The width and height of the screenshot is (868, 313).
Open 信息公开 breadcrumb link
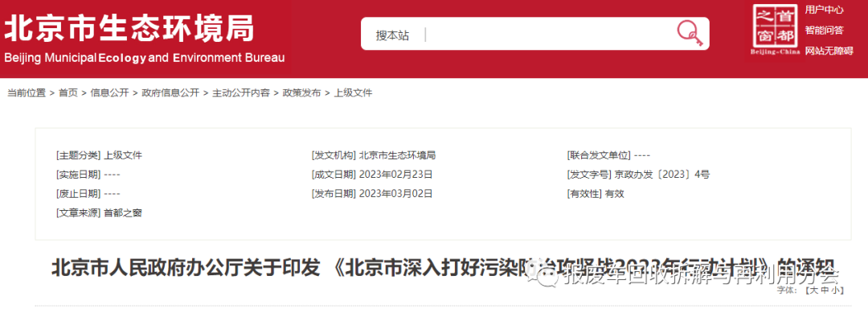click(x=109, y=93)
